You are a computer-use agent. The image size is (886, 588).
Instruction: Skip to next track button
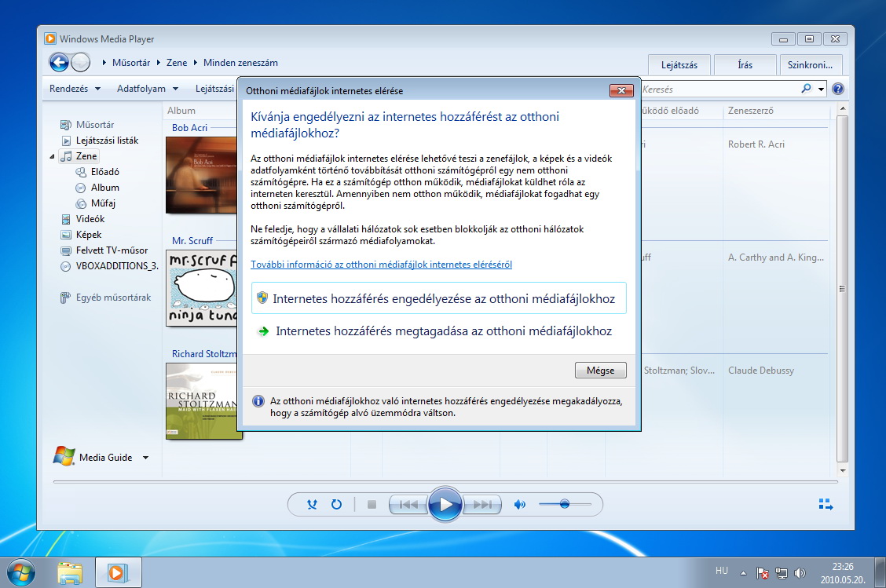483,505
